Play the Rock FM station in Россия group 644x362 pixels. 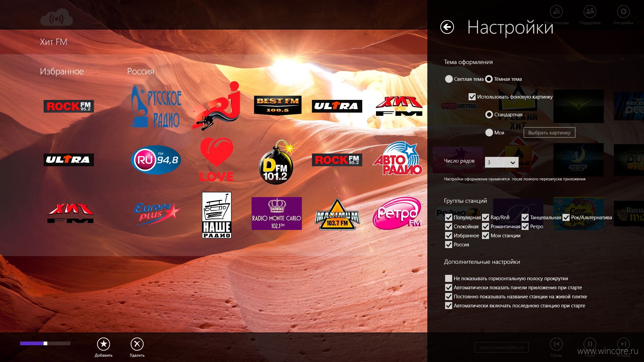tap(337, 160)
